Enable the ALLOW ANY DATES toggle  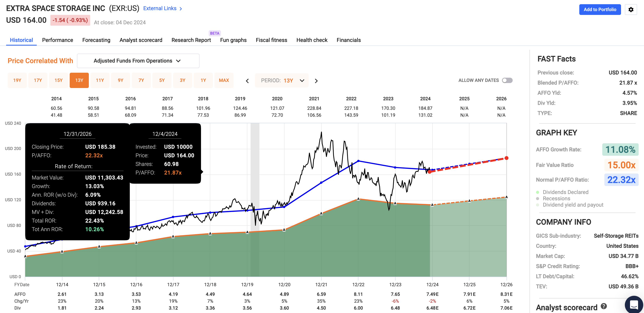508,80
